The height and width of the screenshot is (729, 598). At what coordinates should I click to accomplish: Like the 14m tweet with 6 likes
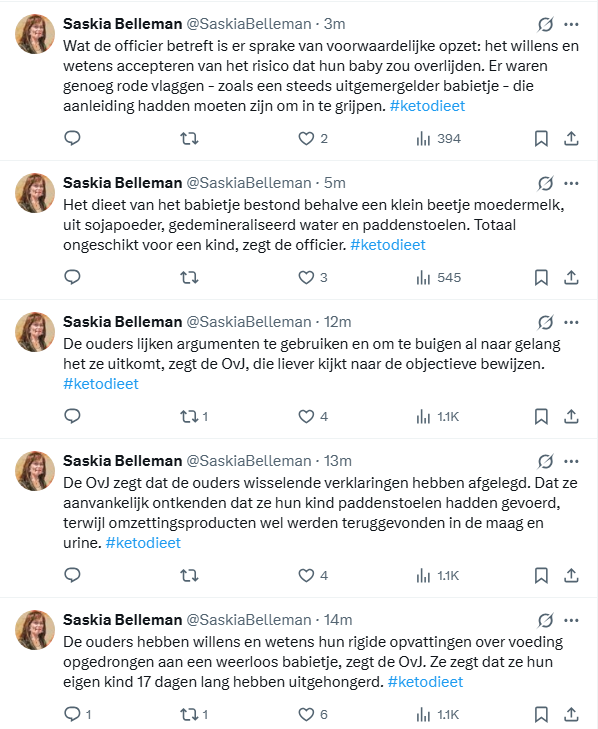313,714
